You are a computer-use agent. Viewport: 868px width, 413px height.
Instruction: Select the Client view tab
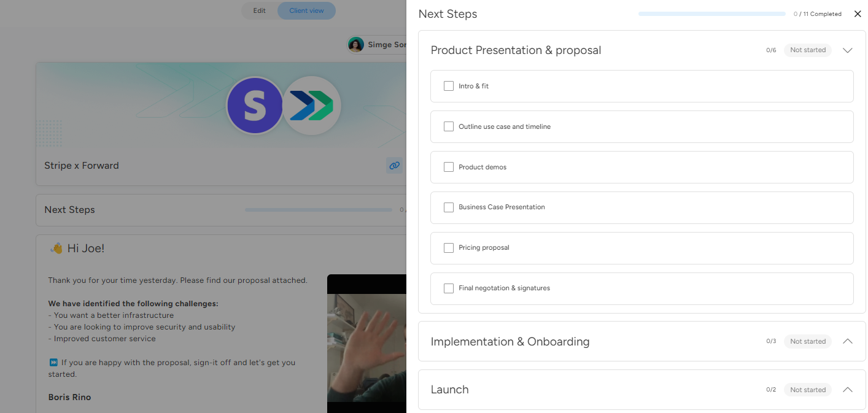(306, 10)
